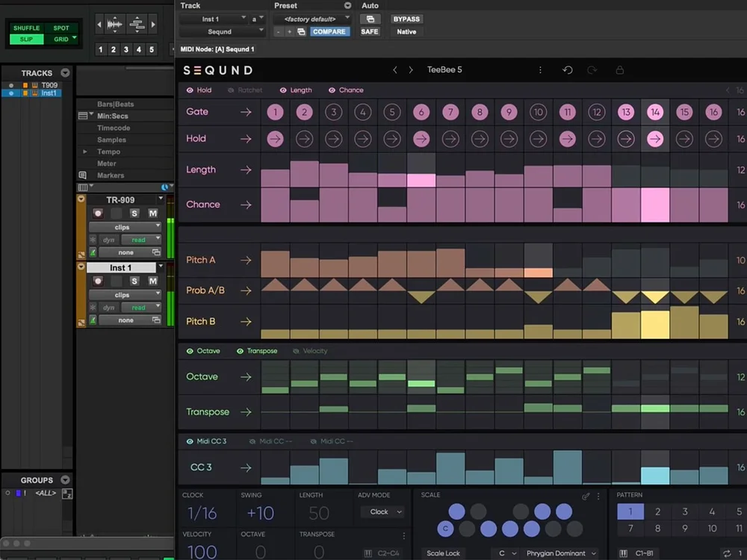Screen dimensions: 747x560
Task: Go to next Seqund preset
Action: [411, 70]
